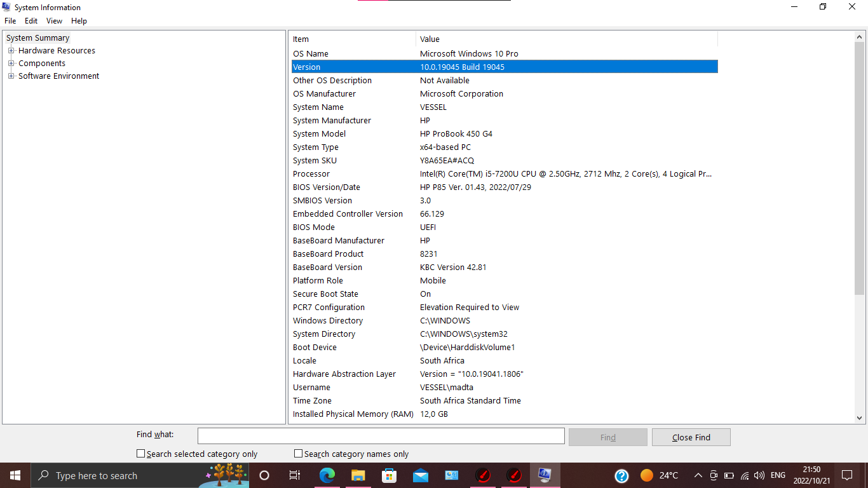The image size is (868, 488).
Task: Select the Platform Role row
Action: pos(505,281)
